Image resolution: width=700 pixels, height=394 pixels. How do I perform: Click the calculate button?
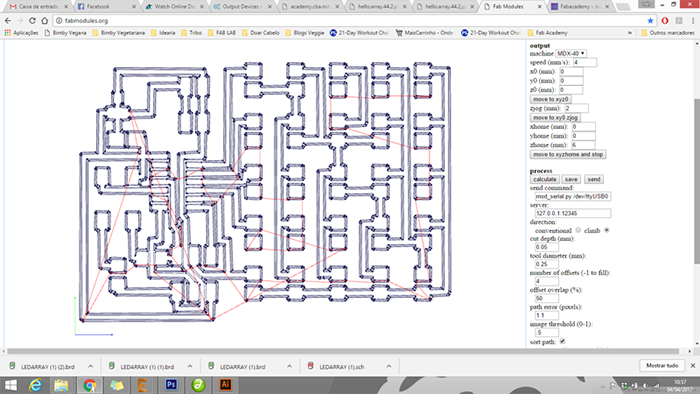coord(545,179)
